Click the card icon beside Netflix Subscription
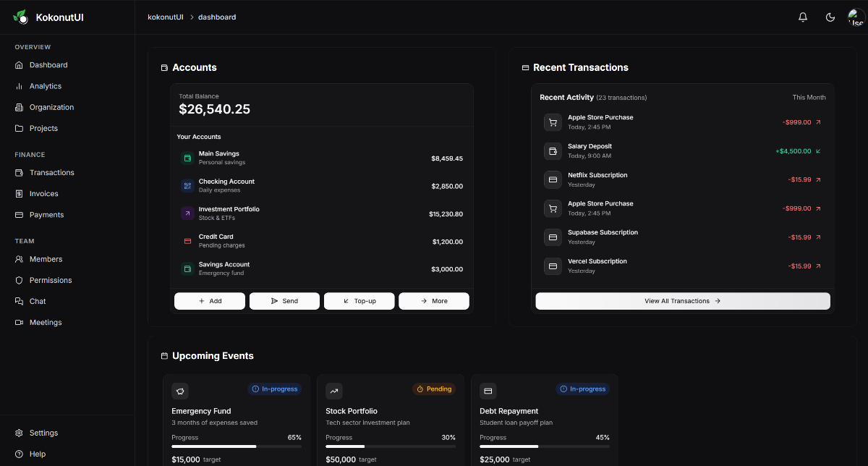This screenshot has width=868, height=466. (x=553, y=179)
